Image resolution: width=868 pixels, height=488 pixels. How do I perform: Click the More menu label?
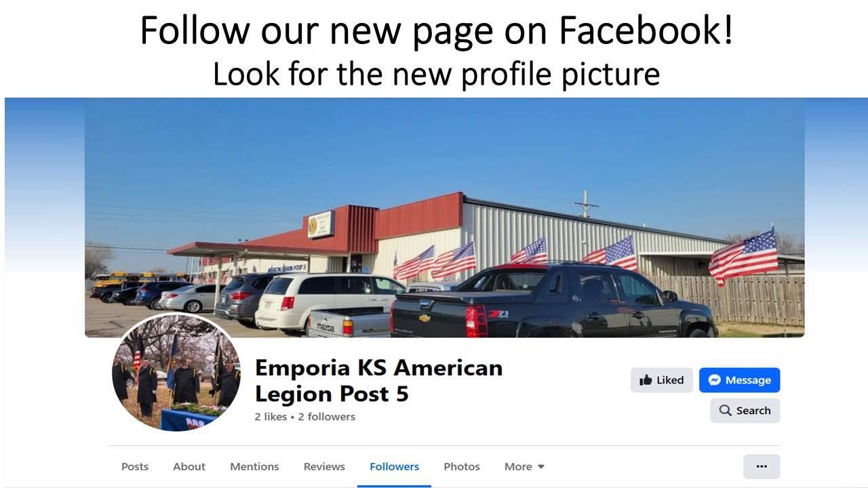pos(518,466)
